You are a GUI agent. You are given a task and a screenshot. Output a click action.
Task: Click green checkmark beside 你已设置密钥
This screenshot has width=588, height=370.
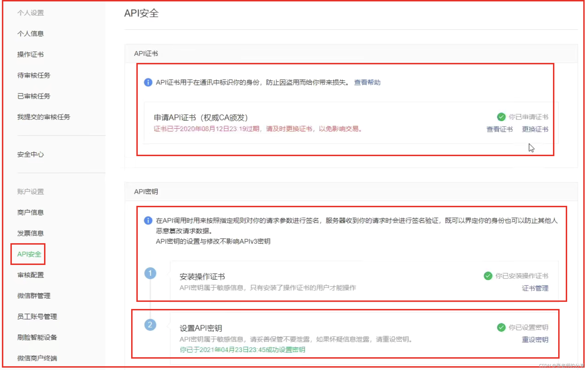[x=501, y=327]
